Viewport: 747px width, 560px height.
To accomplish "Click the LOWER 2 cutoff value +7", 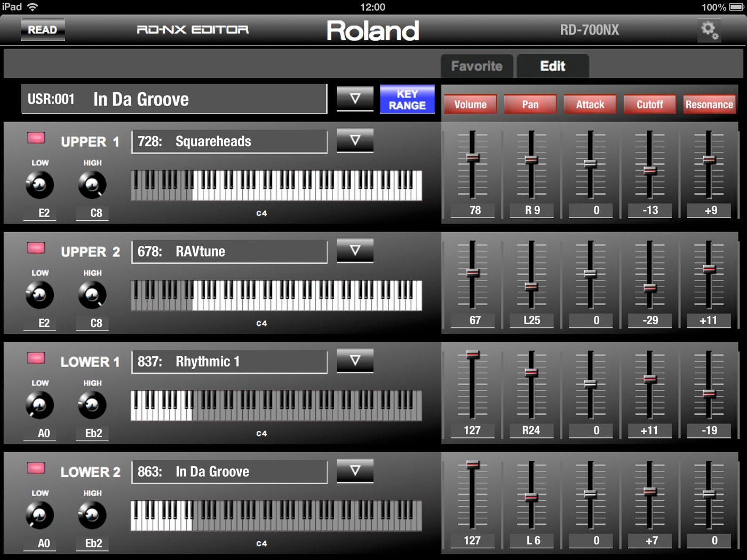I will 650,541.
